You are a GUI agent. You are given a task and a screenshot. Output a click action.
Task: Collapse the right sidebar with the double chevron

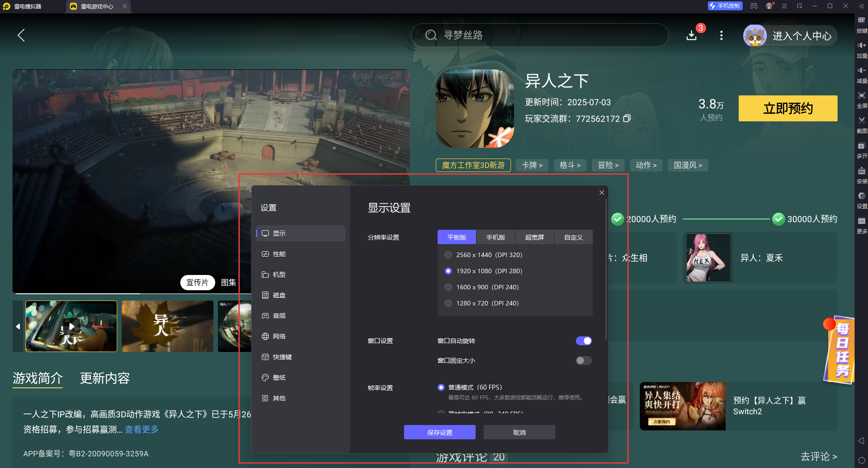click(x=862, y=6)
